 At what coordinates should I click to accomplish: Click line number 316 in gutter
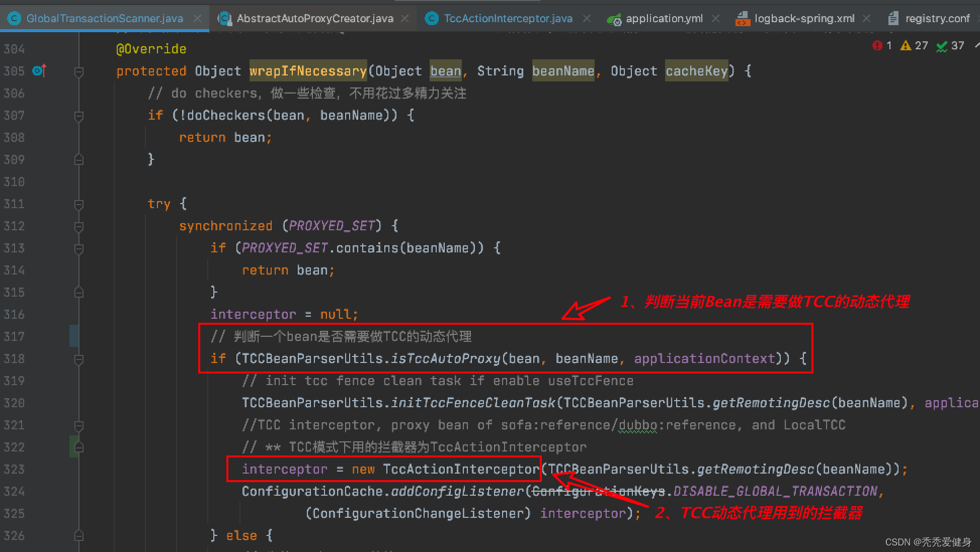[x=14, y=314]
